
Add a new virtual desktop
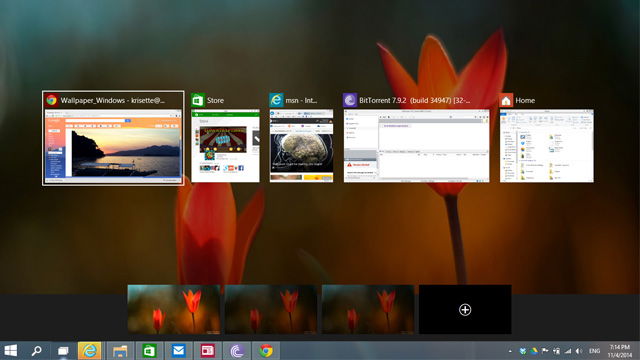click(x=465, y=309)
